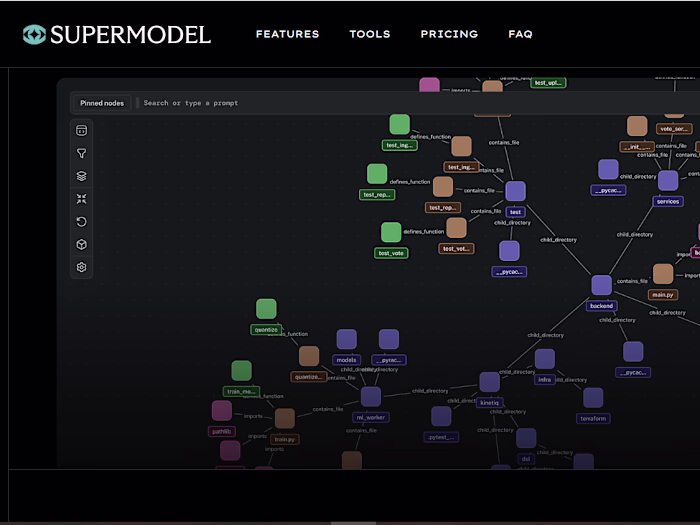Screen dimensions: 700x525
Task: Select the brown test_rep... file node
Action: 443,187
